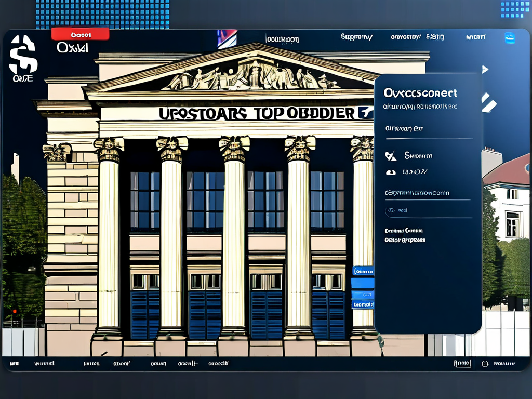Click the heart-shaped icon in the side panel
532x399 pixels.
[391, 156]
